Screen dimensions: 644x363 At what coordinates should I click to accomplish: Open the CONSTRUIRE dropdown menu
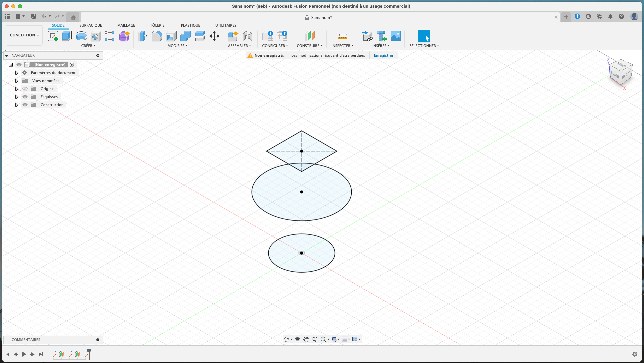[x=309, y=46]
